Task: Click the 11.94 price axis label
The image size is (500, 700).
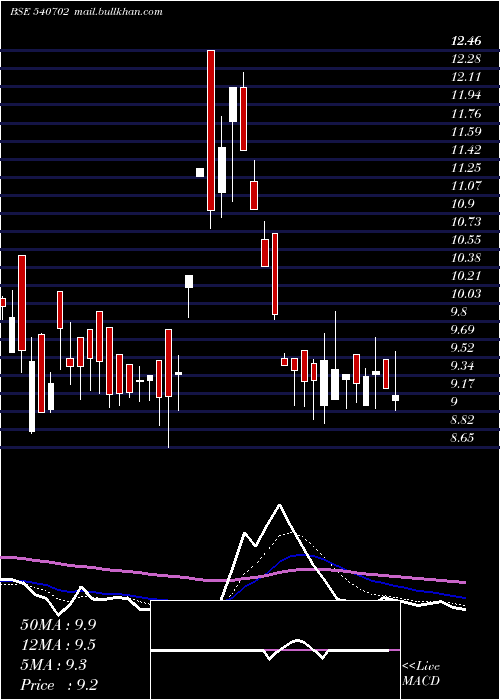Action: 466,95
